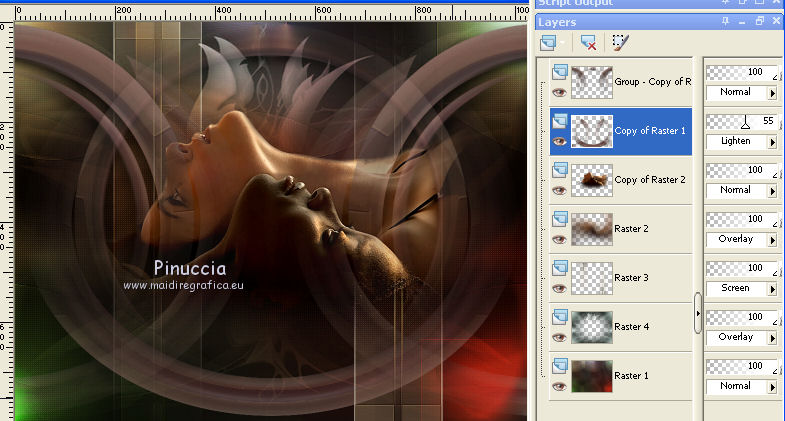This screenshot has height=421, width=785.
Task: Click the Copy of Raster 1 thumbnail
Action: point(592,131)
